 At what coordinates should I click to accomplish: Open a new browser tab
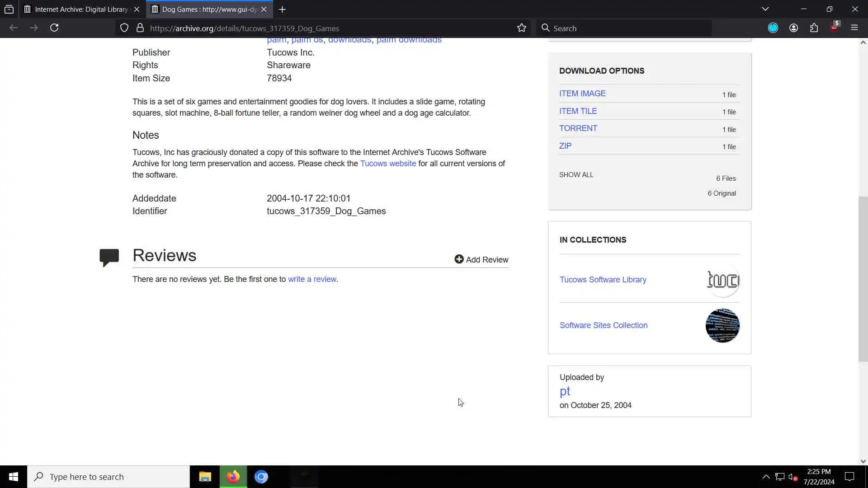[x=282, y=9]
